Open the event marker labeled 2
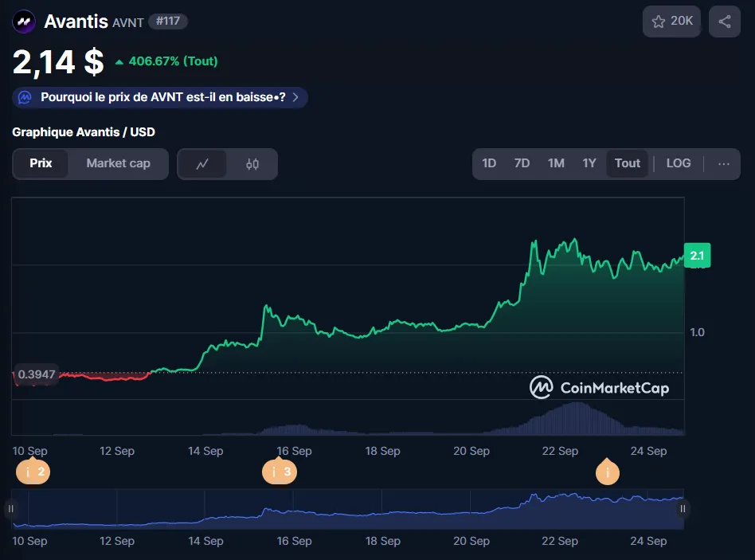The width and height of the screenshot is (755, 560). click(x=33, y=472)
